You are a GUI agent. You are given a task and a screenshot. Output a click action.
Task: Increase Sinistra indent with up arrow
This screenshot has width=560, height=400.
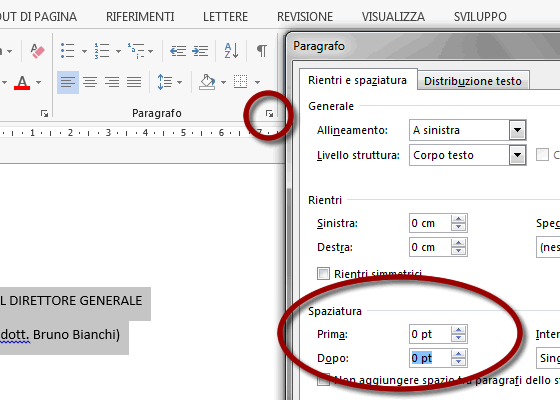[x=459, y=219]
